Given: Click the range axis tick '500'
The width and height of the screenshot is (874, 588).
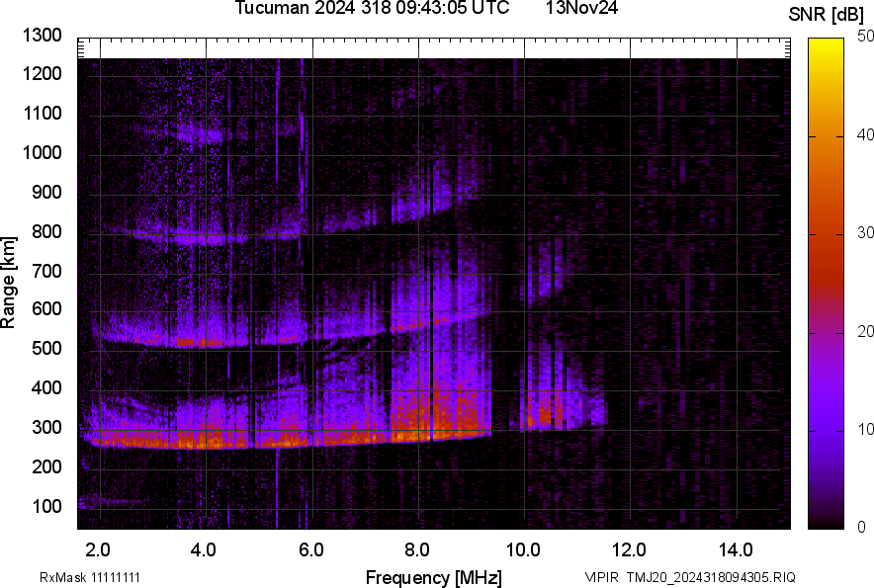Looking at the screenshot, I should point(46,348).
